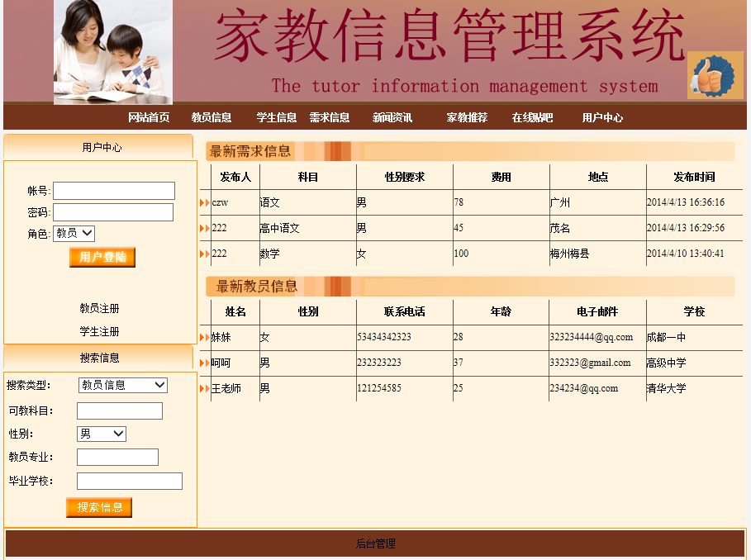
Task: Expand the 搜索类型 dropdown
Action: (122, 385)
